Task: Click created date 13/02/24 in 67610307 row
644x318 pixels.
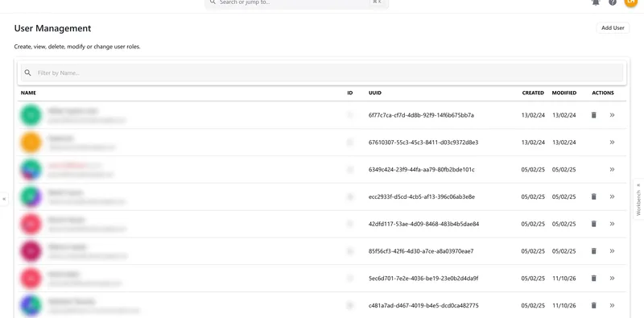Action: coord(533,142)
